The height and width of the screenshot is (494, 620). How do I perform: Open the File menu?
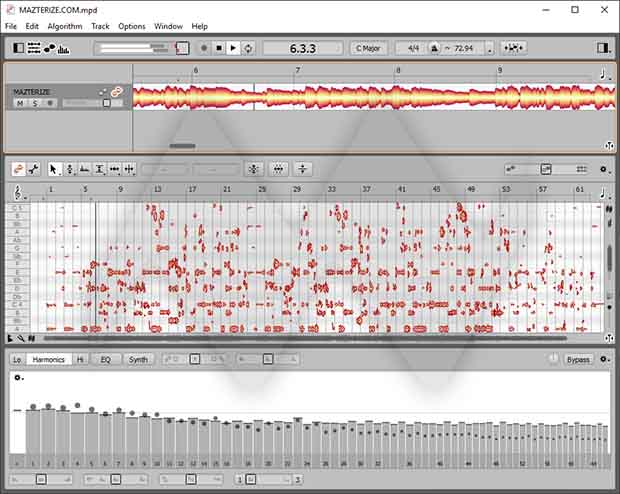[x=11, y=26]
